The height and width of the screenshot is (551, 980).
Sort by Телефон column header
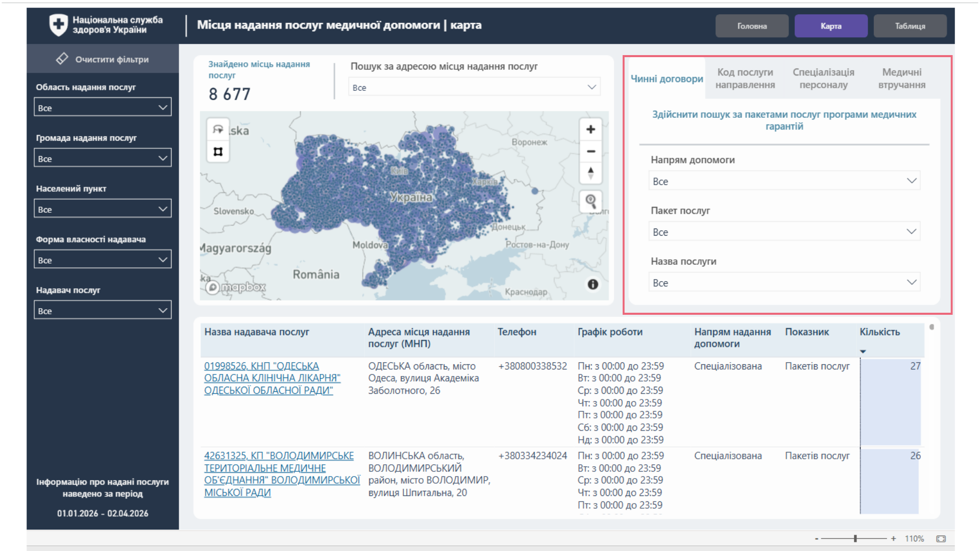[x=517, y=332]
